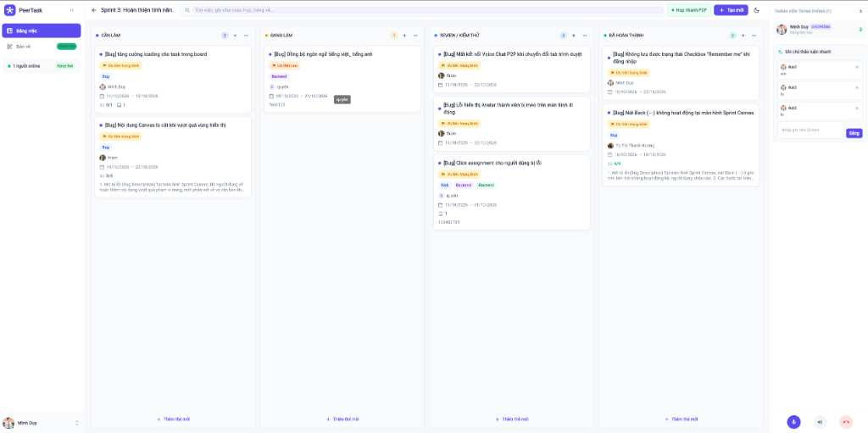
Task: Click attachment icon on Click assignment card
Action: [441, 214]
